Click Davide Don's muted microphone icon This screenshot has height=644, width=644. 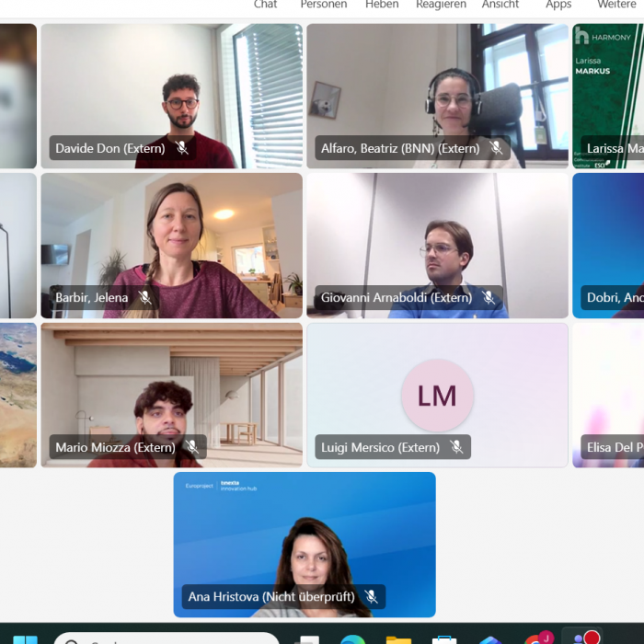[182, 148]
